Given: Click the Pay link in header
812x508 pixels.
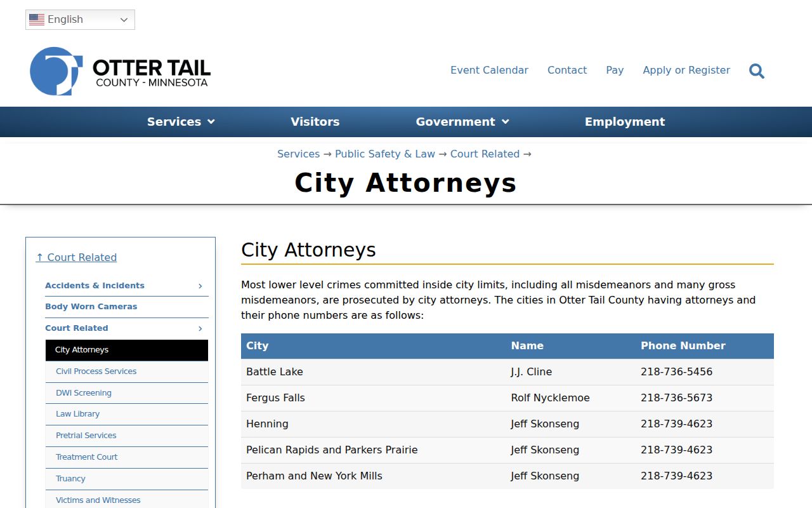Looking at the screenshot, I should coord(615,70).
